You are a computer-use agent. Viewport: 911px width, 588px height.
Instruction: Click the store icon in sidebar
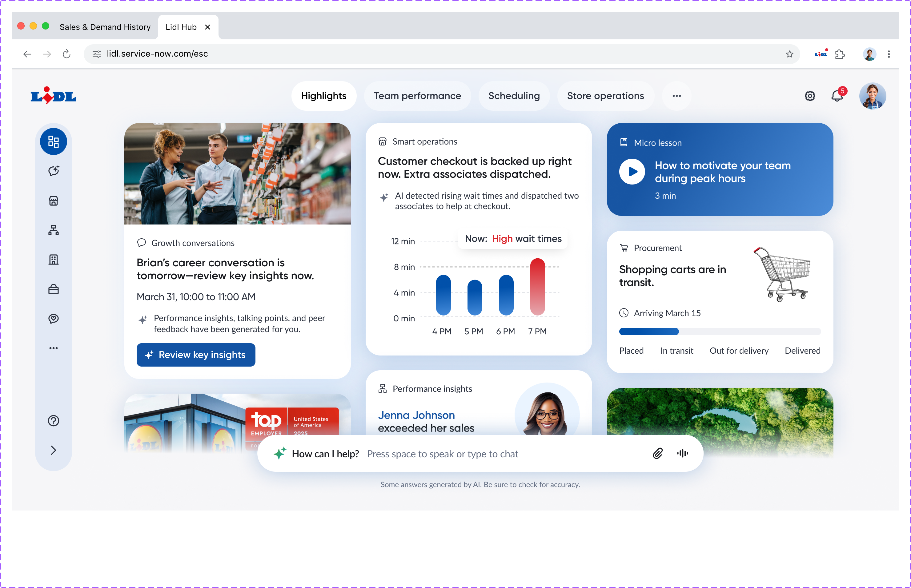(x=54, y=201)
